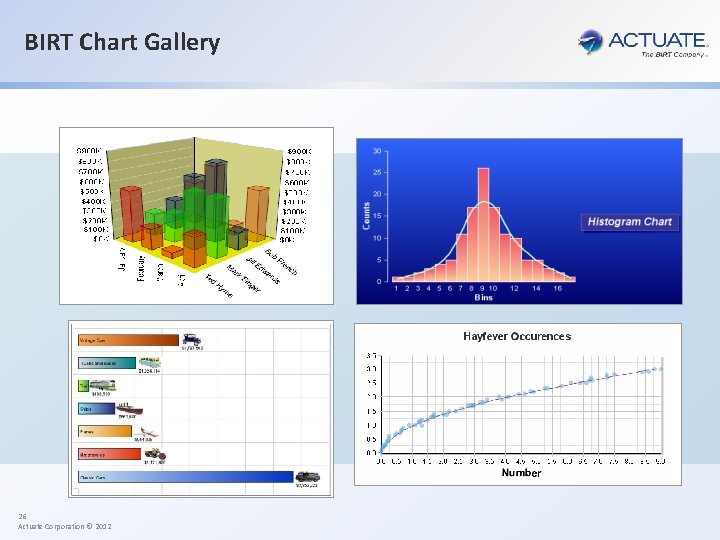Click the ship image beside the Ships bar
The width and height of the screenshot is (720, 540).
pos(129,408)
